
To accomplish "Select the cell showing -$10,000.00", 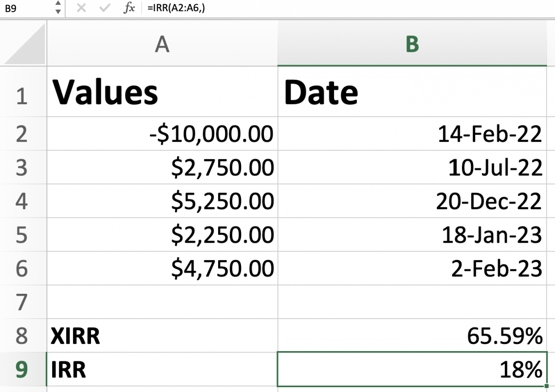I will (x=161, y=134).
